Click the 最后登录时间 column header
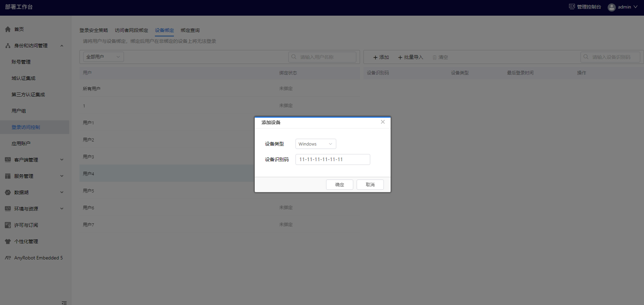 pos(520,73)
